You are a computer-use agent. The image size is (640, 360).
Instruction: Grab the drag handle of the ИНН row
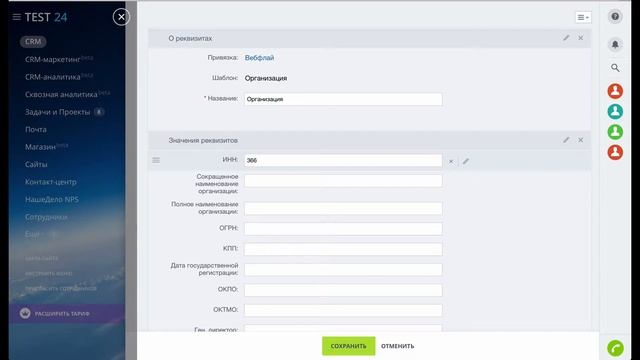point(156,160)
